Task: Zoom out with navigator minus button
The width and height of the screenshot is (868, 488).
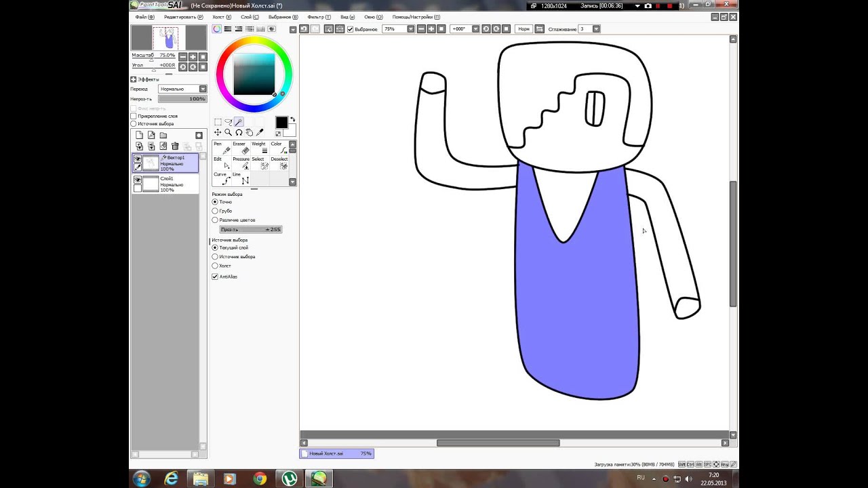Action: tap(183, 57)
